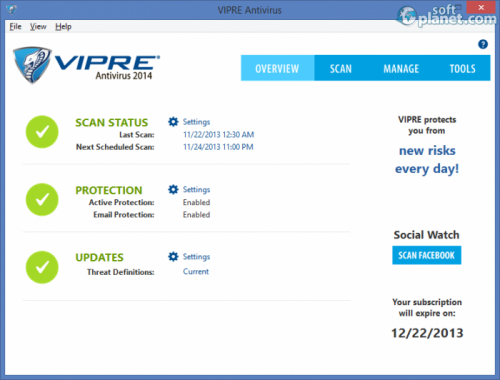500x380 pixels.
Task: Click the Current threat definitions link
Action: point(196,272)
